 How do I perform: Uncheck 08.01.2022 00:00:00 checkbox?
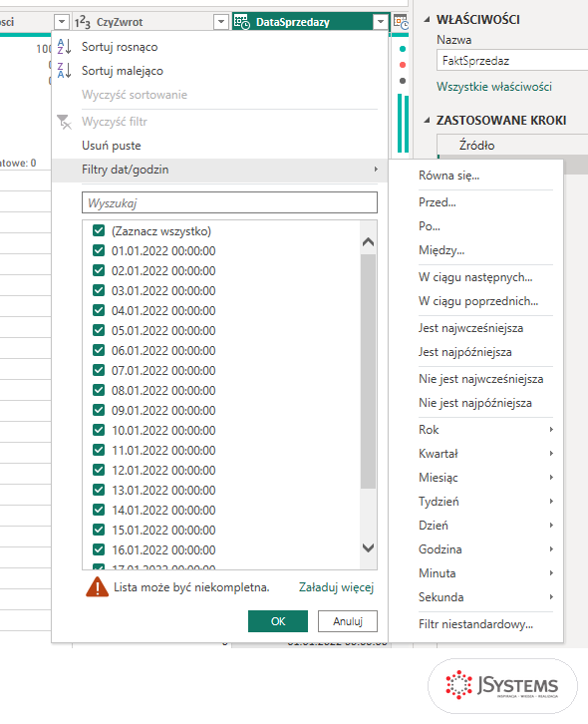coord(99,390)
